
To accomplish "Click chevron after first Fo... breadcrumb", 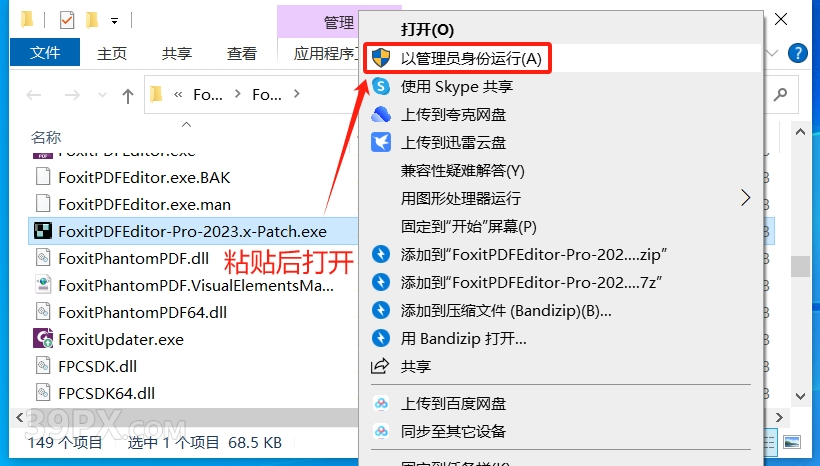I will tap(238, 94).
